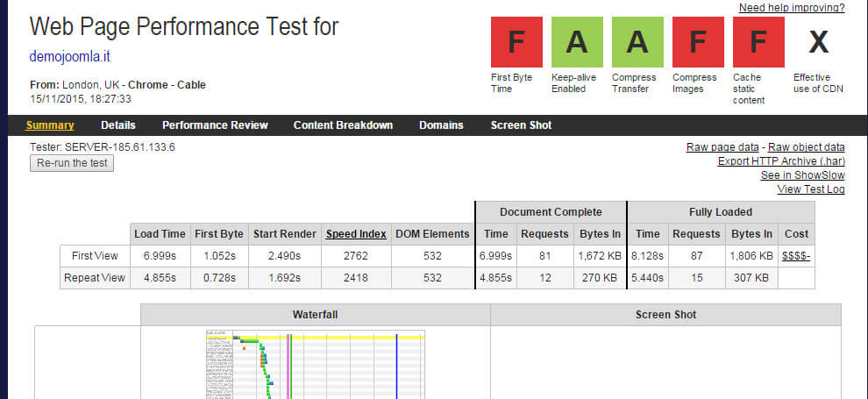Click the Repeat View speed index 2418
The width and height of the screenshot is (868, 399).
pos(356,278)
